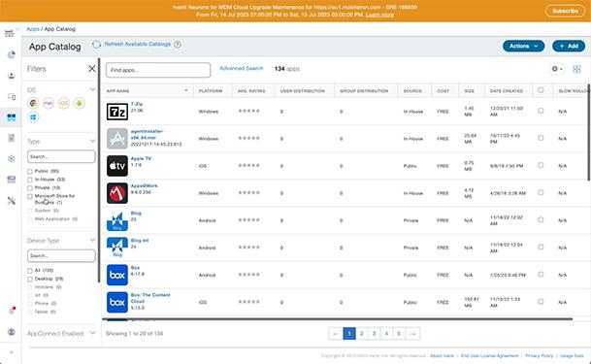The height and width of the screenshot is (364, 591).
Task: Check the Public type filter
Action: [30, 172]
